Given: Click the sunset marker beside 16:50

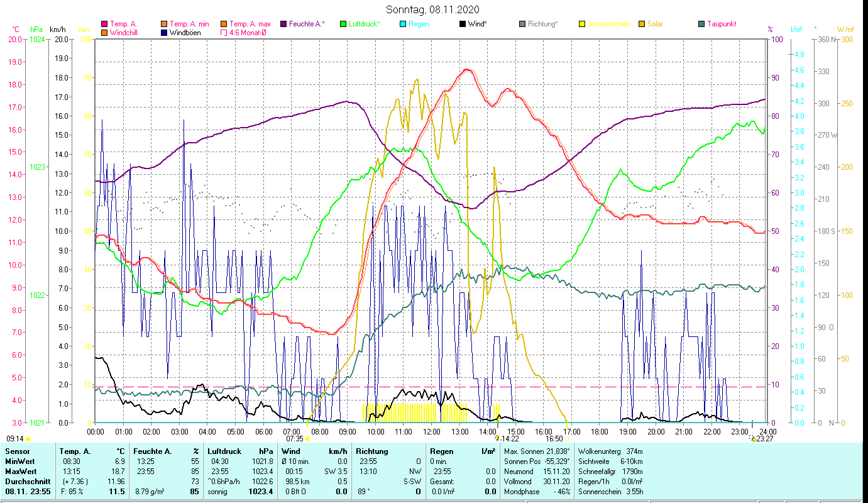Looking at the screenshot, I should pyautogui.click(x=567, y=439).
